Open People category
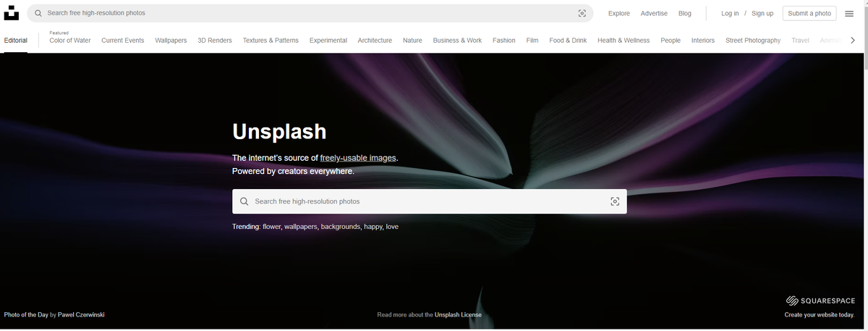This screenshot has width=868, height=331. (671, 41)
